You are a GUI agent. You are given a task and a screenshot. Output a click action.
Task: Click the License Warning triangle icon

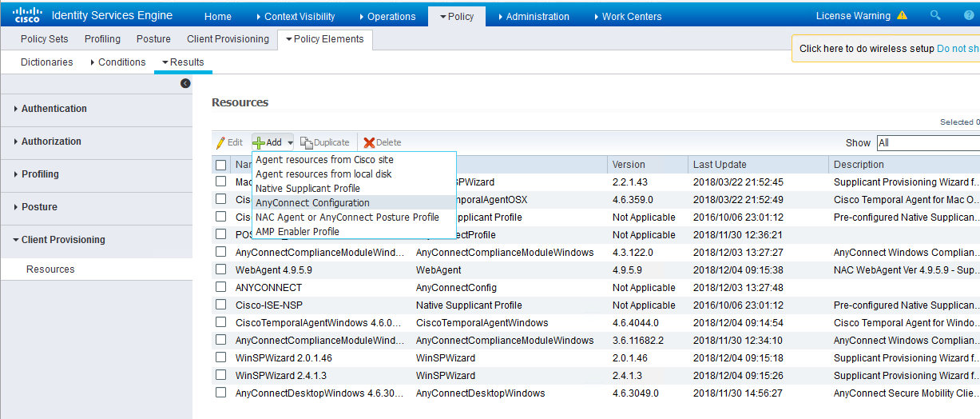pyautogui.click(x=902, y=15)
